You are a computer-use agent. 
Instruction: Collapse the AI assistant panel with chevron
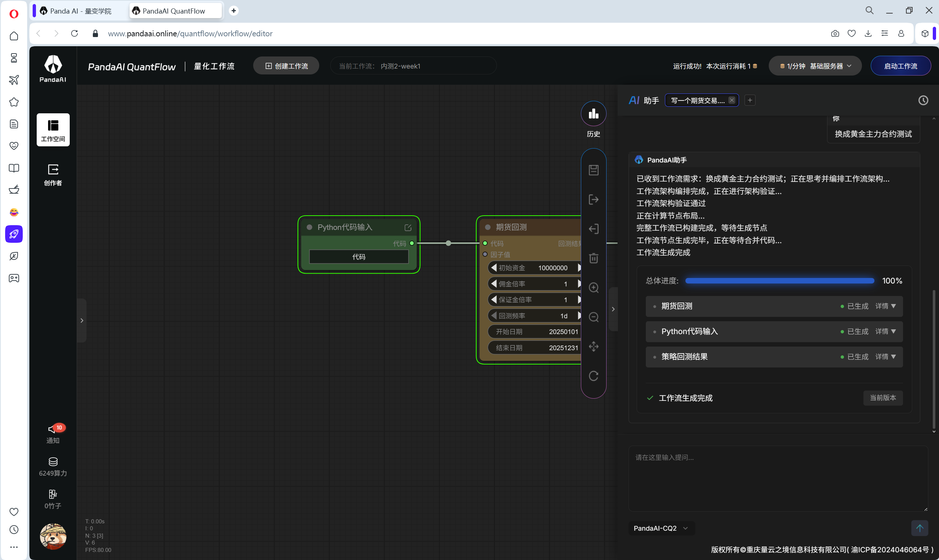tap(613, 309)
